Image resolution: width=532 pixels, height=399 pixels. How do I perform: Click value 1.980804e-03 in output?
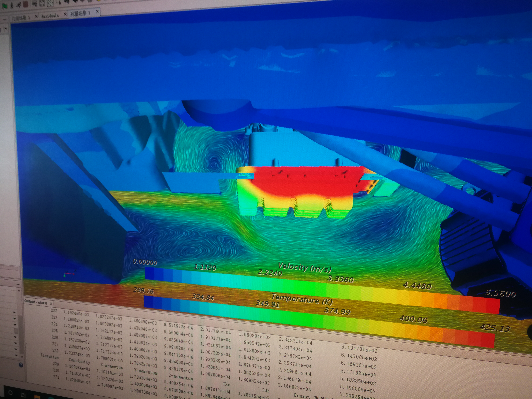(x=254, y=336)
